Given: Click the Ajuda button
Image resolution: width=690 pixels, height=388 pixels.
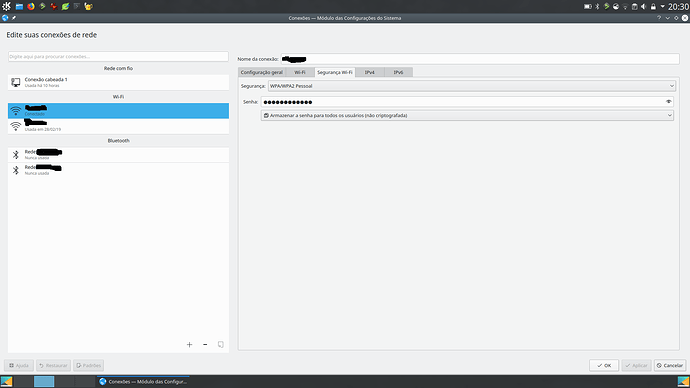Looking at the screenshot, I should tap(19, 365).
